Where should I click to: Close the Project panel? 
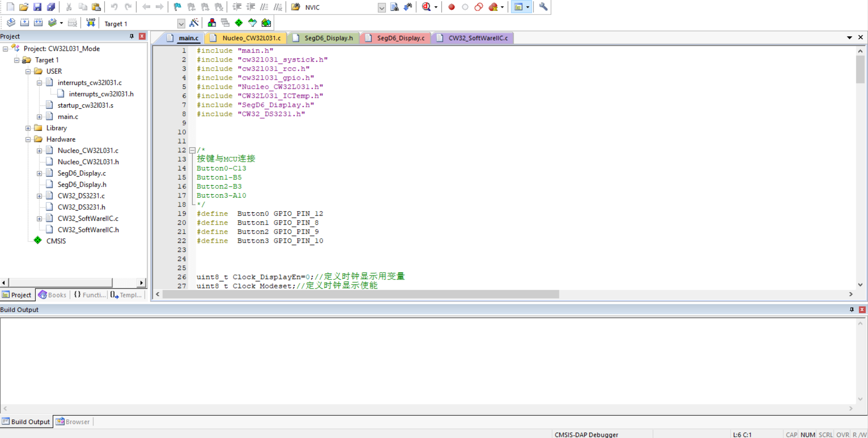tap(142, 36)
